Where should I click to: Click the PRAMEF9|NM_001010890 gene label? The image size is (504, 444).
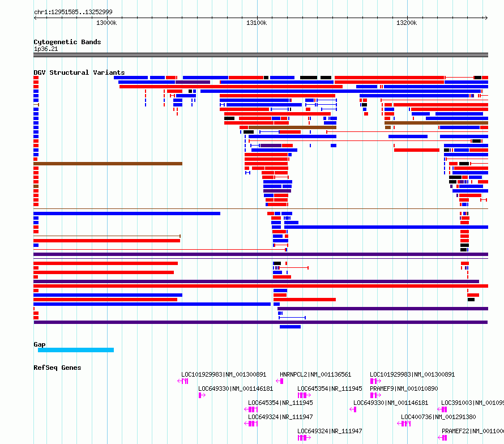click(x=404, y=388)
